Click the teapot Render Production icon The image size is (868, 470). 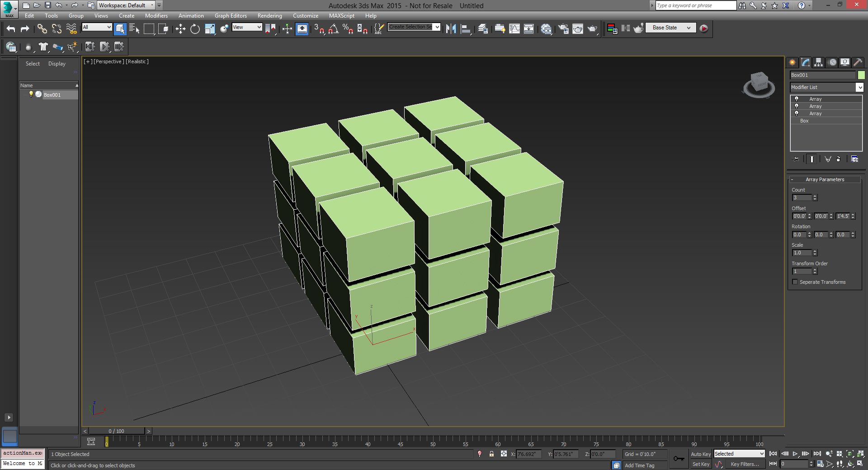point(592,29)
